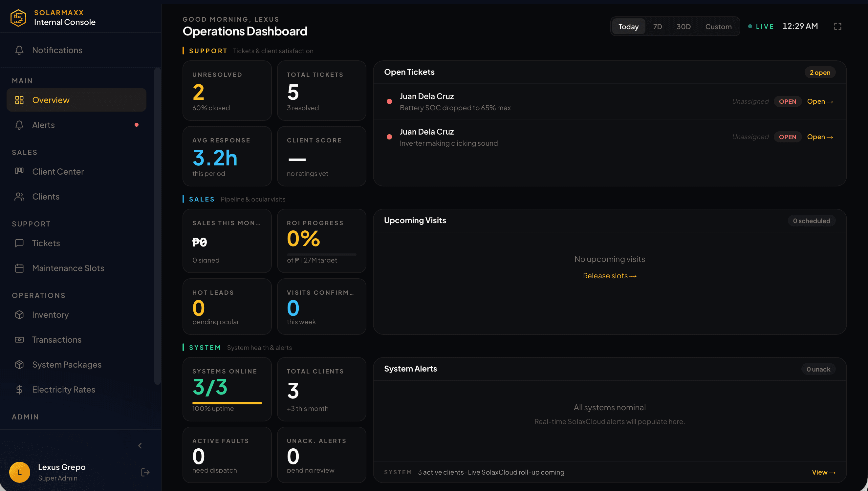
Task: Click View link in System Alerts footer
Action: [x=824, y=472]
